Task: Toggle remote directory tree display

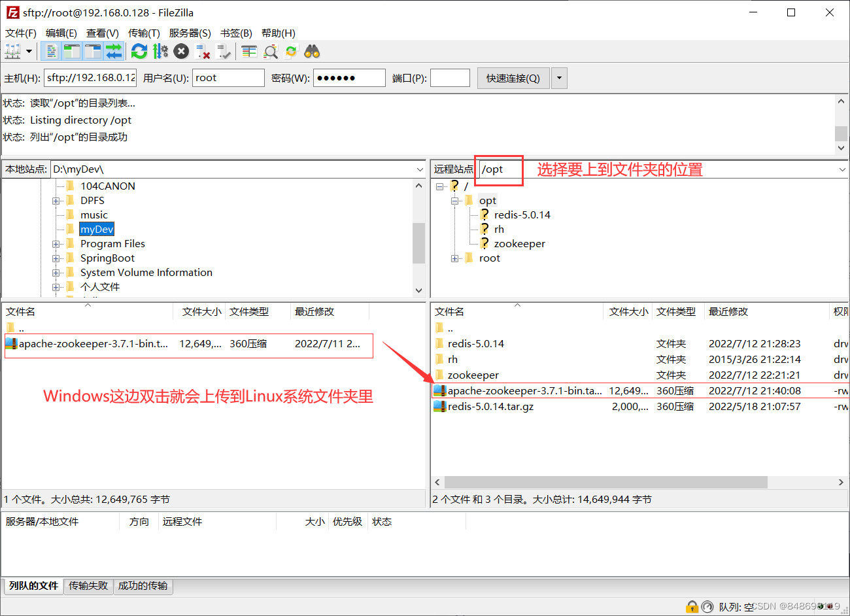Action: click(x=93, y=51)
